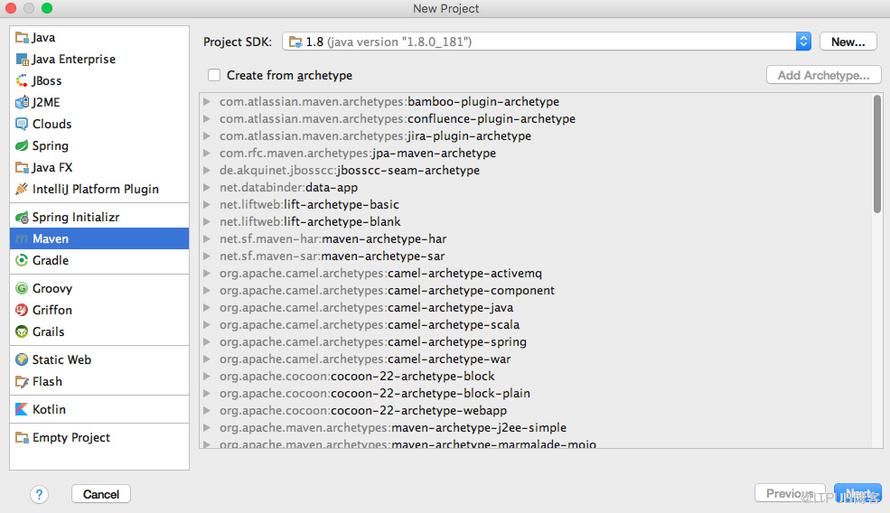Click the Griffon icon
890x513 pixels.
(22, 310)
